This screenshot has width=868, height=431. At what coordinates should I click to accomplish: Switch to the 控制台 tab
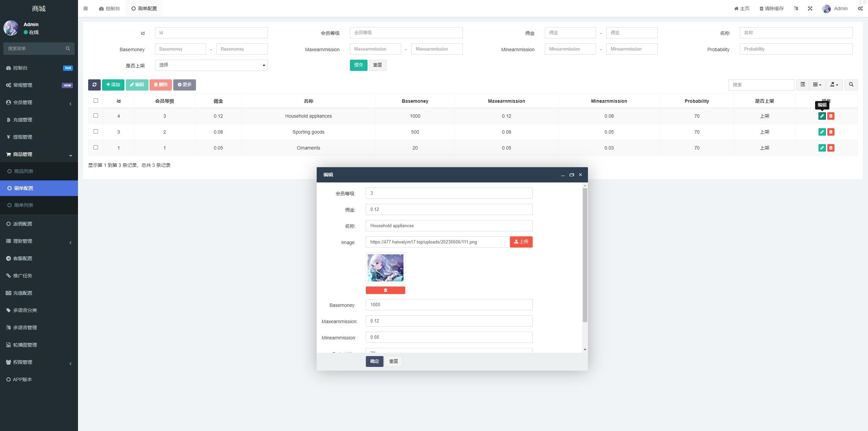[x=110, y=8]
